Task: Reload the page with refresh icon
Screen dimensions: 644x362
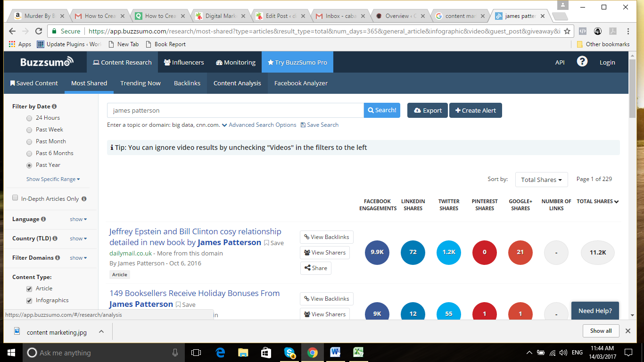Action: tap(39, 31)
